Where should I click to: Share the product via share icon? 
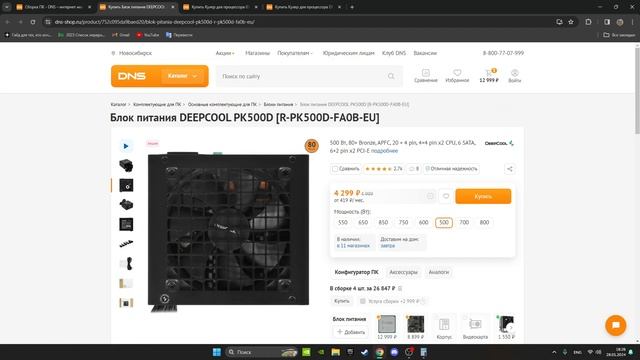[509, 169]
